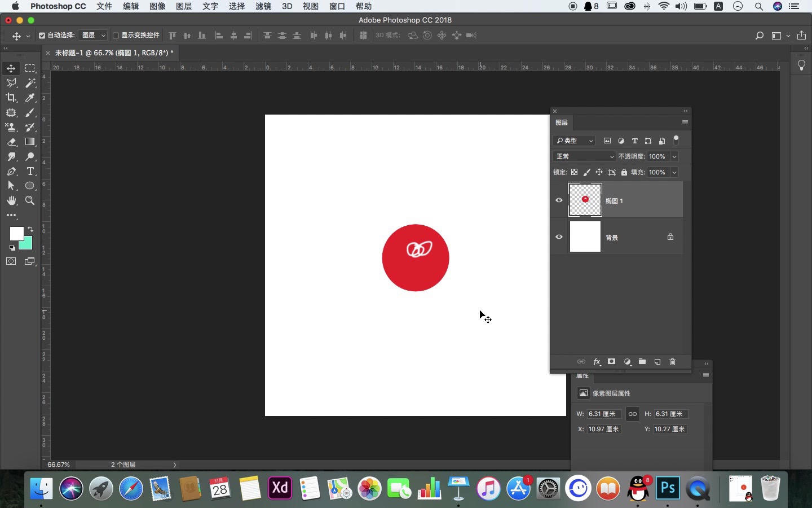Create a new layer in Layers panel

tap(657, 362)
